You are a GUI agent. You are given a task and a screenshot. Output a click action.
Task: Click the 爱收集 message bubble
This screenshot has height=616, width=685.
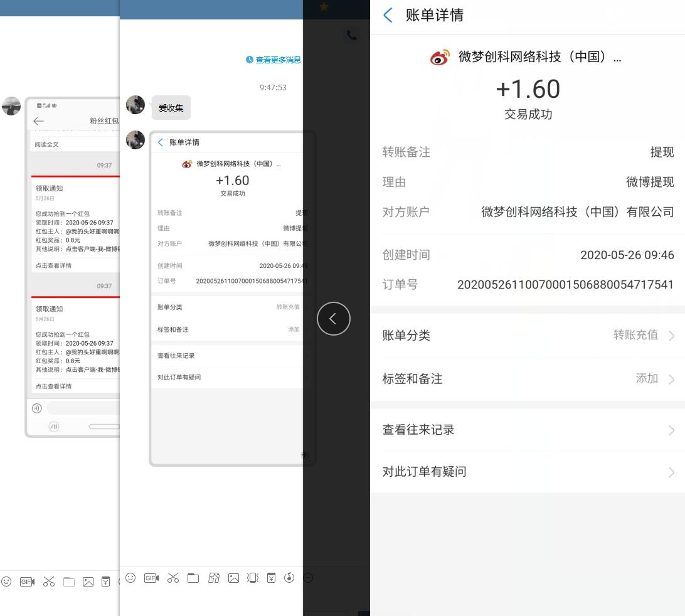(171, 107)
